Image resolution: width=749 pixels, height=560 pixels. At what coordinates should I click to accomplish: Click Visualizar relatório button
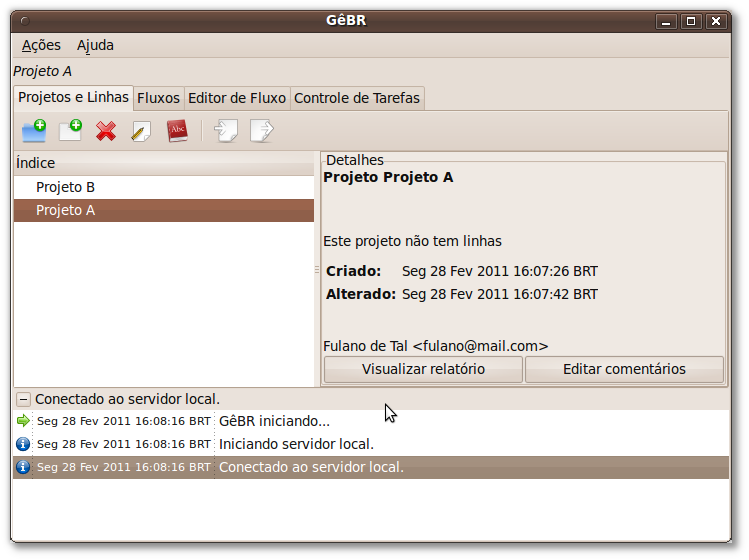point(423,369)
